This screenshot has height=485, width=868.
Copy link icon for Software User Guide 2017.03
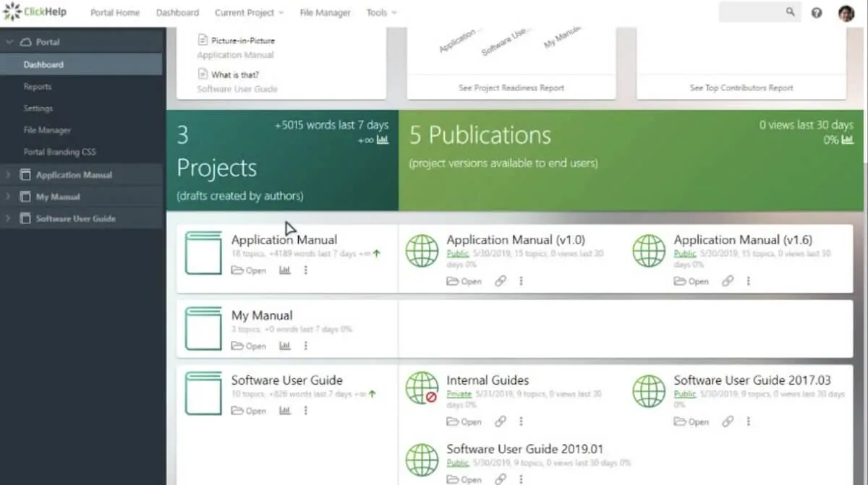728,421
